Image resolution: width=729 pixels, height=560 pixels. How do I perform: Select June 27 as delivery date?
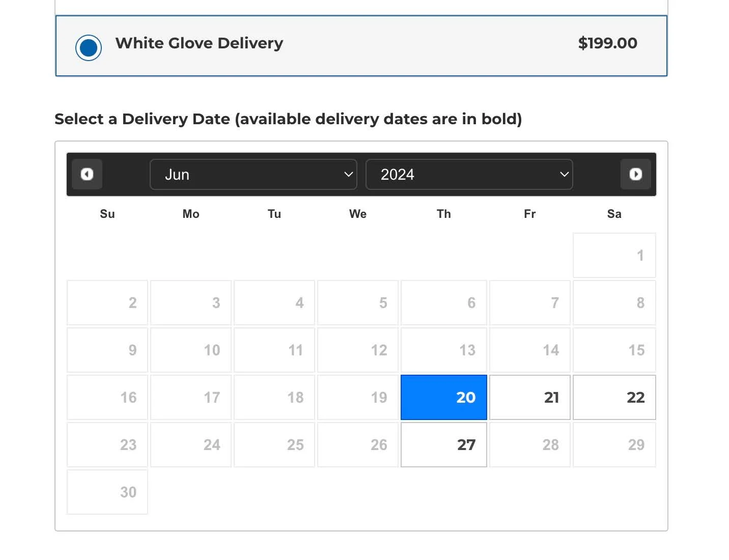[x=443, y=444]
